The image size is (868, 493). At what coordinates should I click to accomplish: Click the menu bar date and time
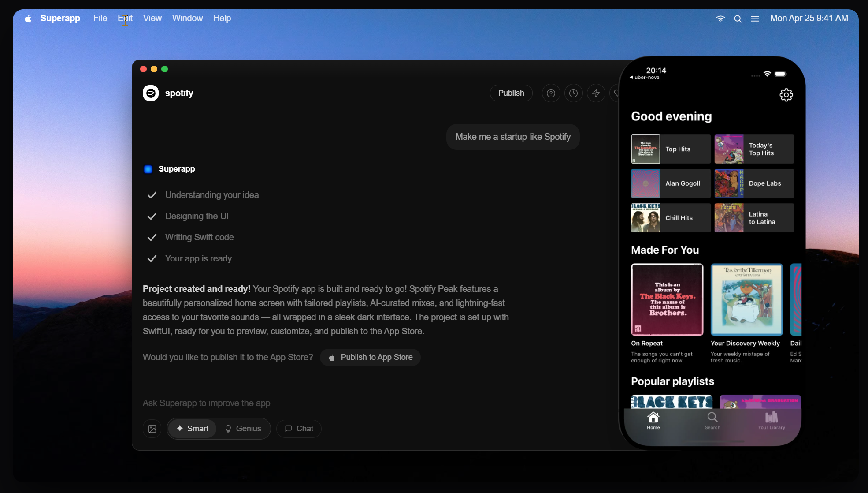[x=809, y=18]
